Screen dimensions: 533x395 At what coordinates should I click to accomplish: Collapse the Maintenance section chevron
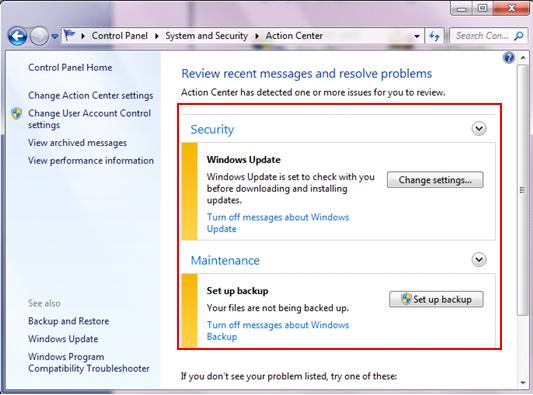pos(479,260)
